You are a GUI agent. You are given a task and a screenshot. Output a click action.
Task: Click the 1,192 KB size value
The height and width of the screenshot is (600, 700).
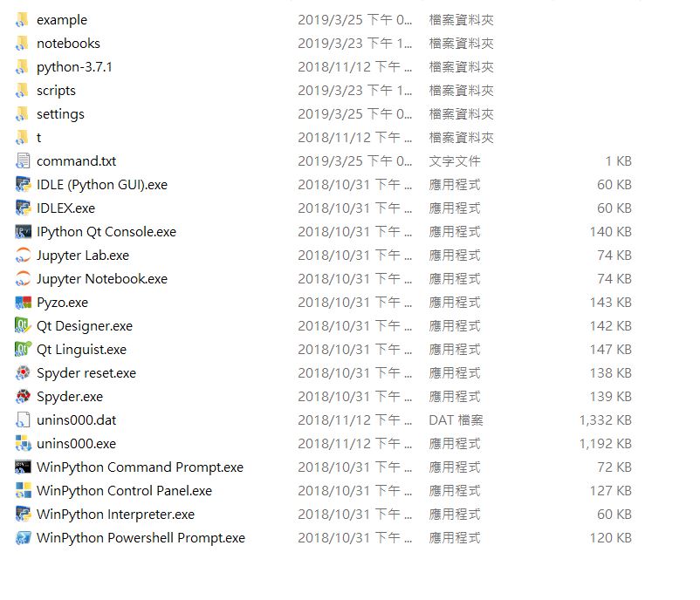pyautogui.click(x=606, y=444)
